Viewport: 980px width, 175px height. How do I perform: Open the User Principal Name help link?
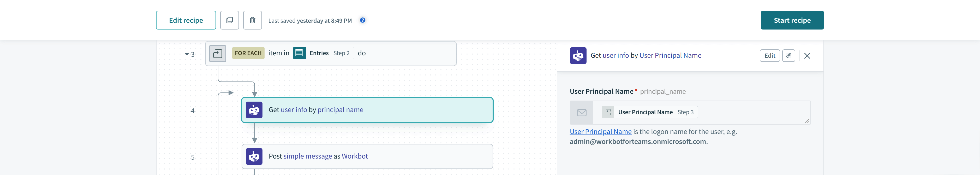(600, 132)
